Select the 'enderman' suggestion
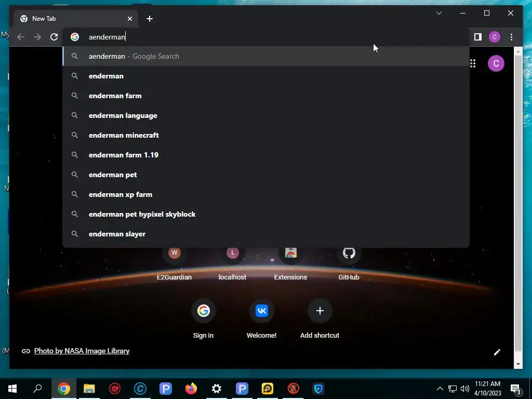The image size is (532, 399). point(266,76)
